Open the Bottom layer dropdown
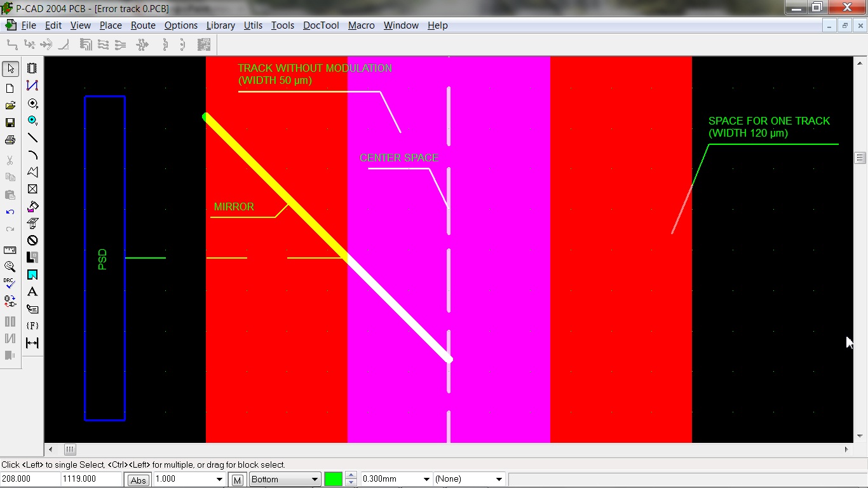Viewport: 868px width, 488px height. coord(315,480)
